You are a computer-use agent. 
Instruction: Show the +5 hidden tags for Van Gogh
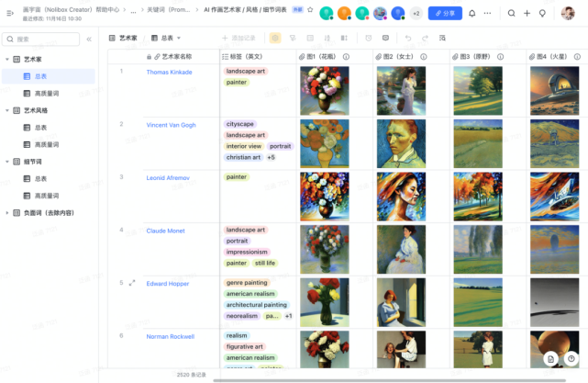pos(271,157)
